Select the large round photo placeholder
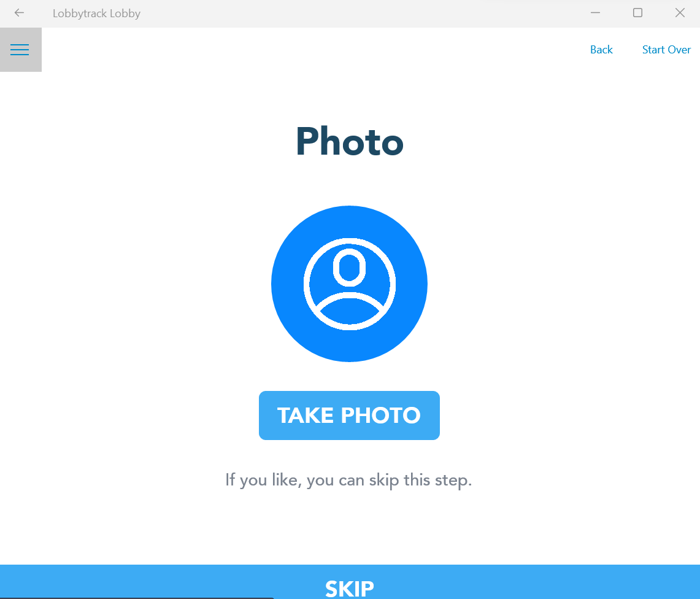 click(349, 284)
